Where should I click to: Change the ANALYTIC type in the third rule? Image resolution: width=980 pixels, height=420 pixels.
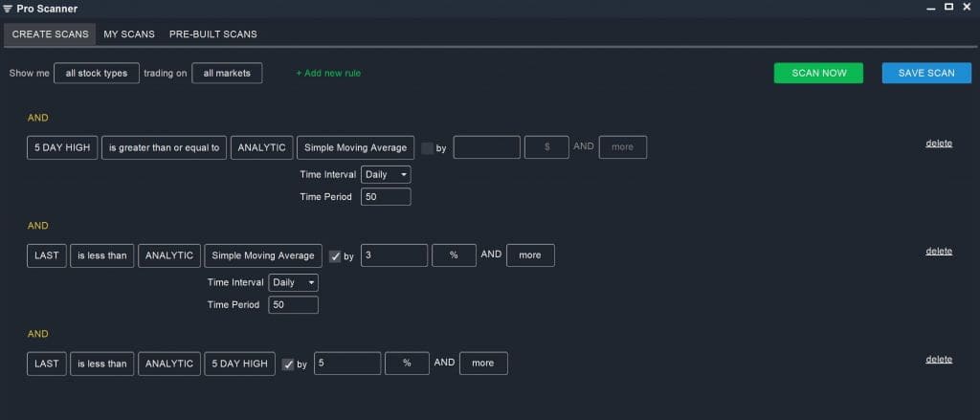point(169,364)
